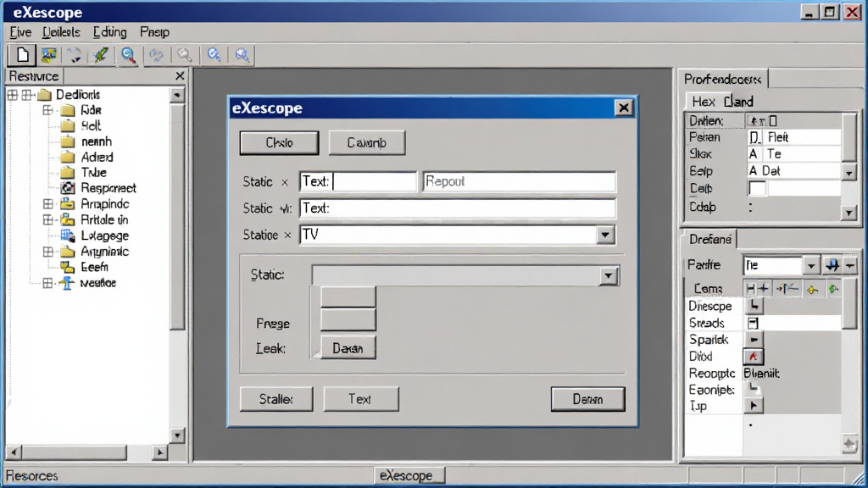Click the Sparick row dash icon
The height and width of the screenshot is (488, 868).
pyautogui.click(x=754, y=339)
